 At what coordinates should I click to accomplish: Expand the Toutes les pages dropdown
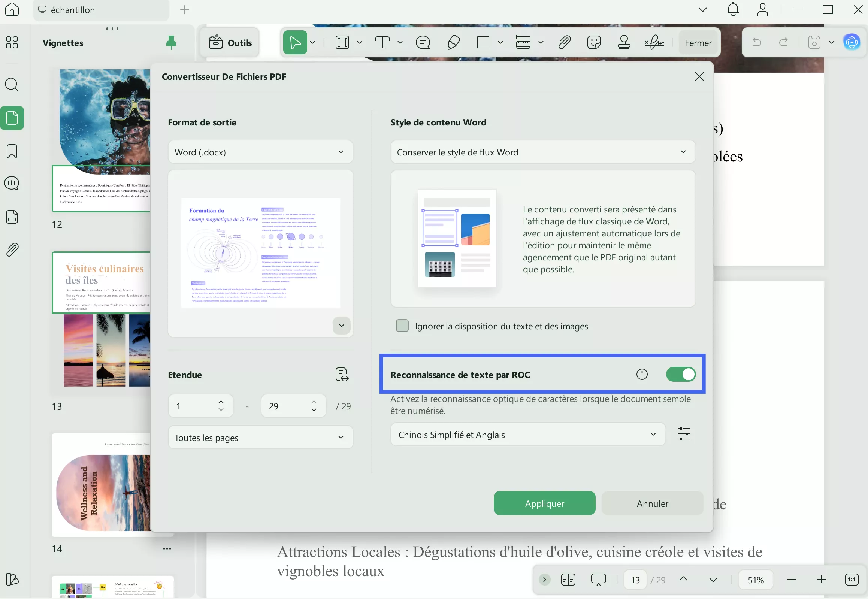pyautogui.click(x=260, y=437)
